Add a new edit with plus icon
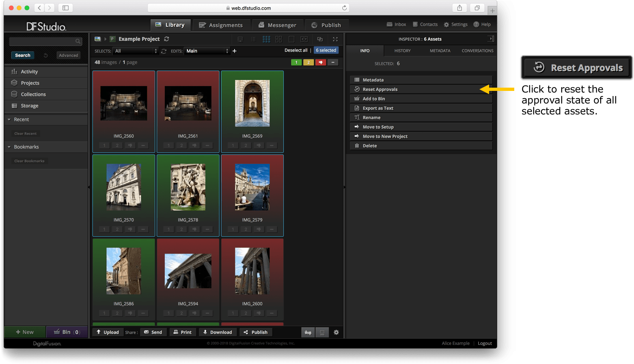The width and height of the screenshot is (634, 364). coord(234,51)
